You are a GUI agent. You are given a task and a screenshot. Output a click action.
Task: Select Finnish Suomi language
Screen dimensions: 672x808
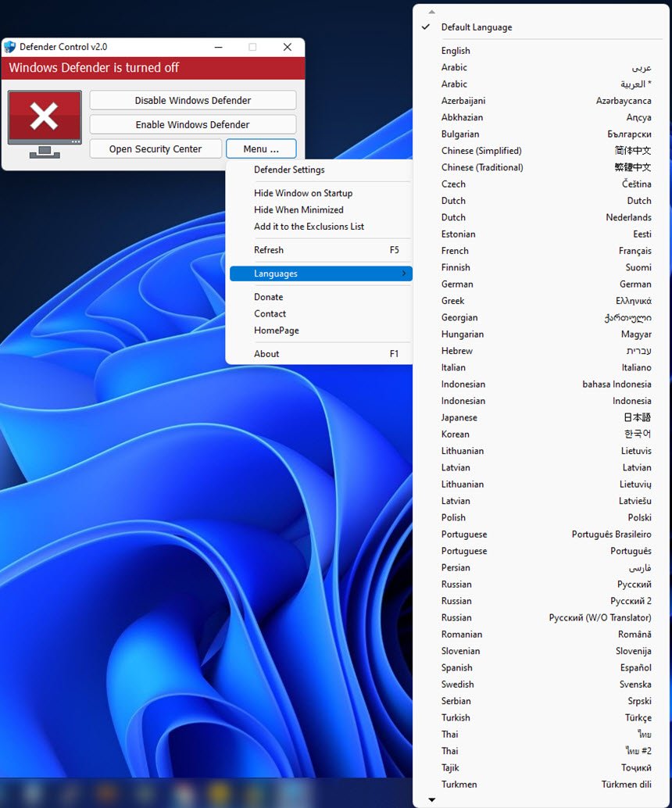tap(541, 267)
